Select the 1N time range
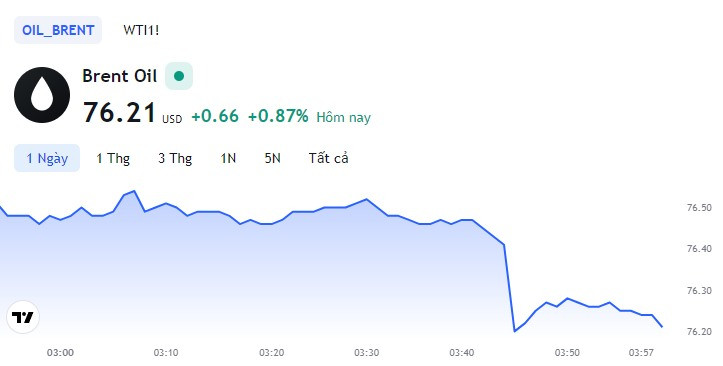 [x=228, y=158]
